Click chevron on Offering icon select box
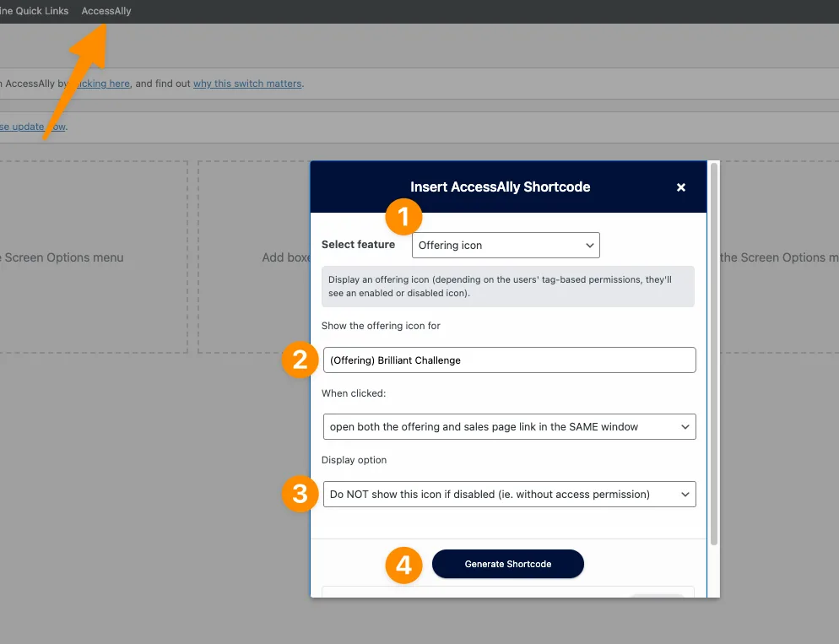This screenshot has width=839, height=644. click(x=589, y=246)
